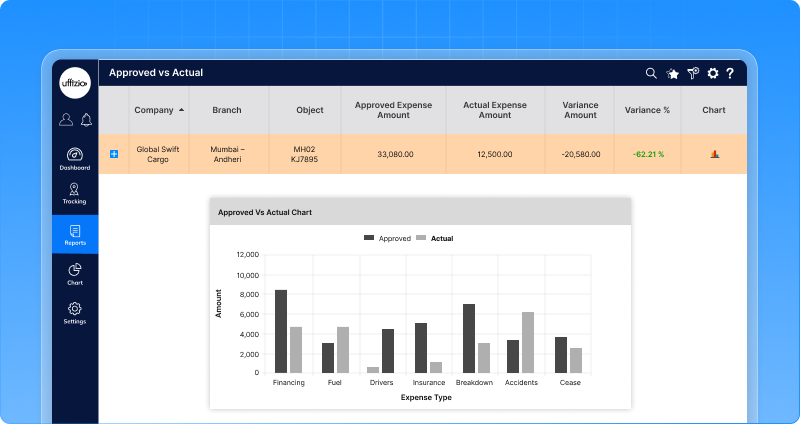Toggle the Actual series in chart legend
800x424 pixels.
(x=435, y=238)
